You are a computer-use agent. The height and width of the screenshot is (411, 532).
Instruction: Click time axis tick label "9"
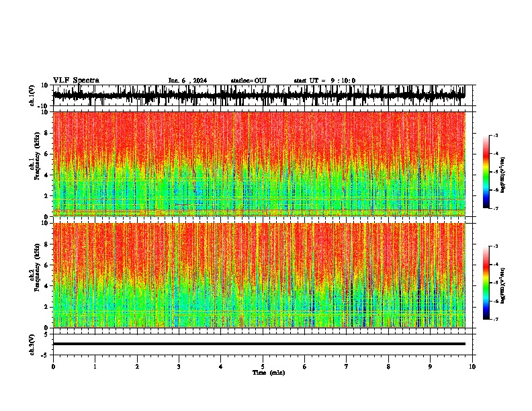[x=430, y=367]
